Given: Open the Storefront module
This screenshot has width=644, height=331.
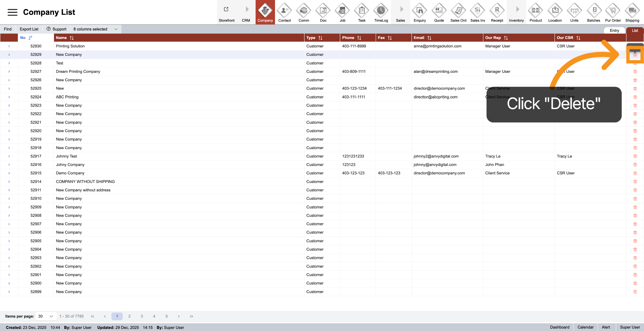Looking at the screenshot, I should coord(226,12).
